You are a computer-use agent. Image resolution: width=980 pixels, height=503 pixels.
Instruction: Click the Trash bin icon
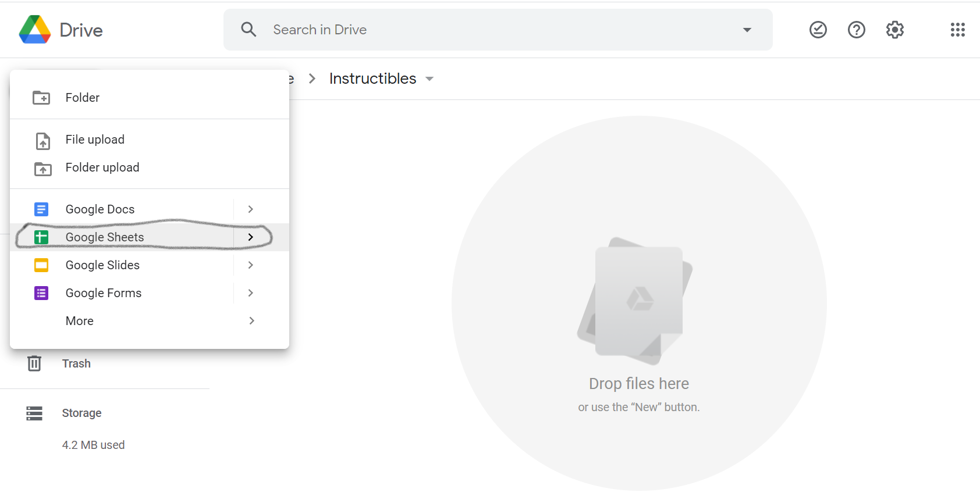(x=34, y=363)
